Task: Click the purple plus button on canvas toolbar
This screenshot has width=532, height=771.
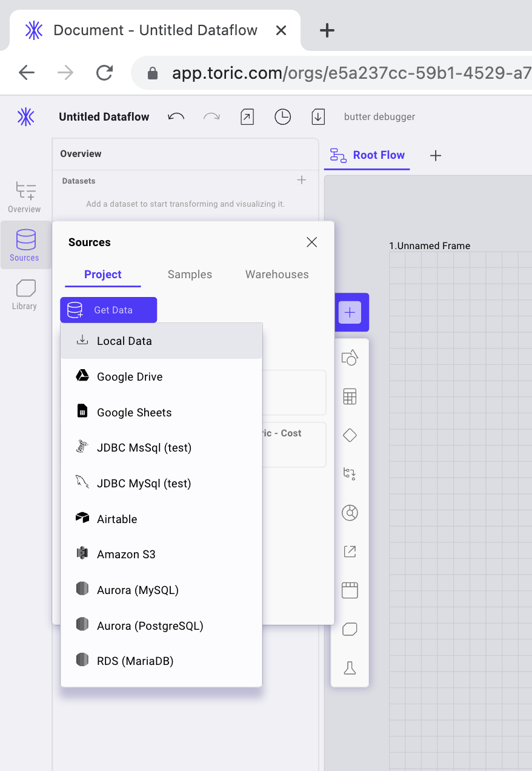Action: pos(350,313)
